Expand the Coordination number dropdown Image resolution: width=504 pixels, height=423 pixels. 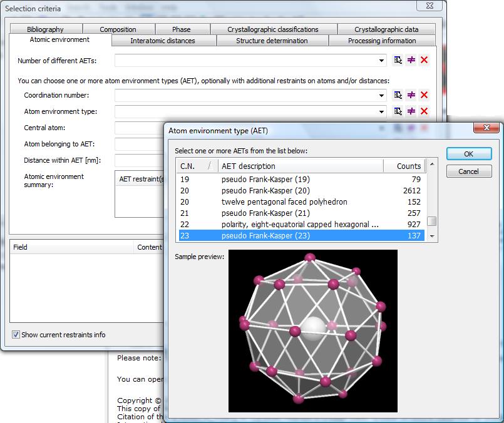coord(382,96)
